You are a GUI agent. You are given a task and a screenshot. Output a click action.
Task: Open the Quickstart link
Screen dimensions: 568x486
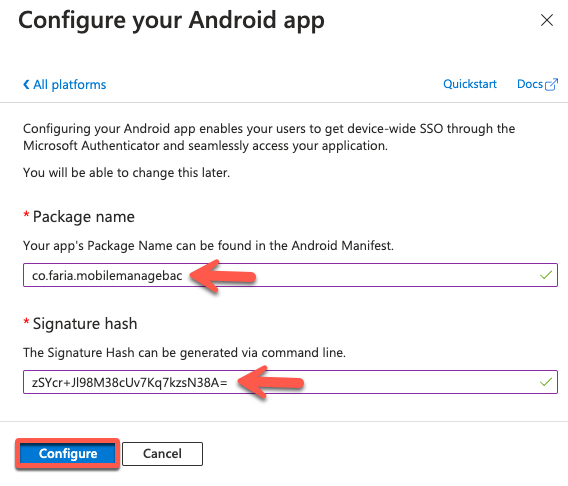coord(470,84)
